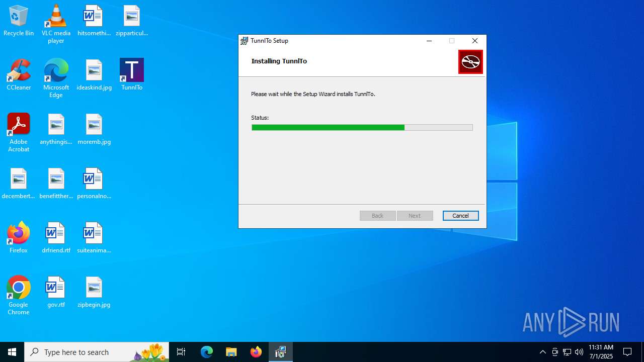Viewport: 644px width, 362px height.
Task: Open the clock and date flyout
Action: tap(601, 352)
